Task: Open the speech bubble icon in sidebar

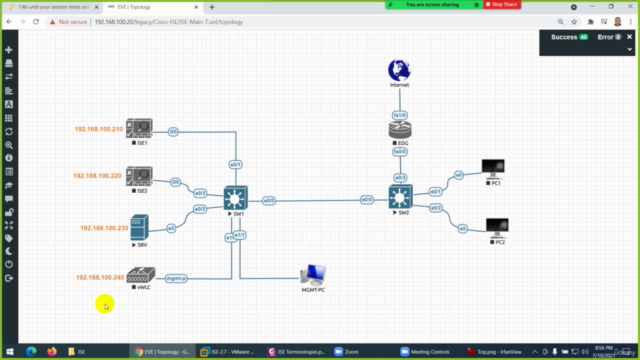Action: [9, 199]
